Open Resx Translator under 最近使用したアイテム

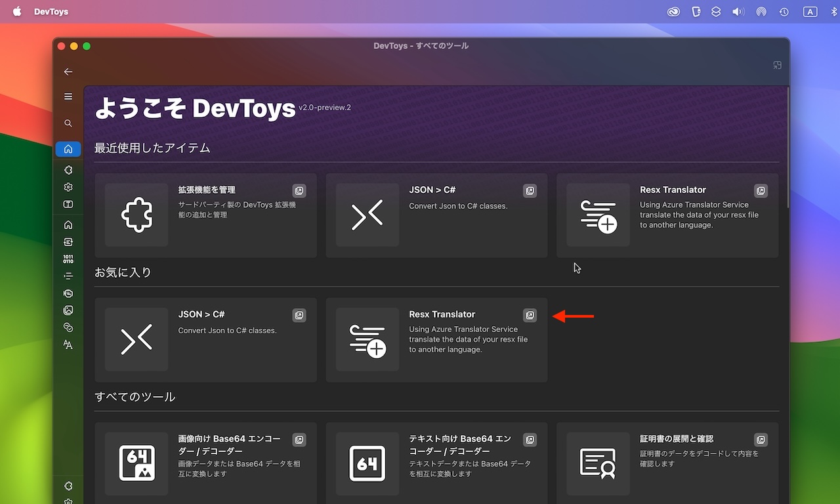[667, 215]
